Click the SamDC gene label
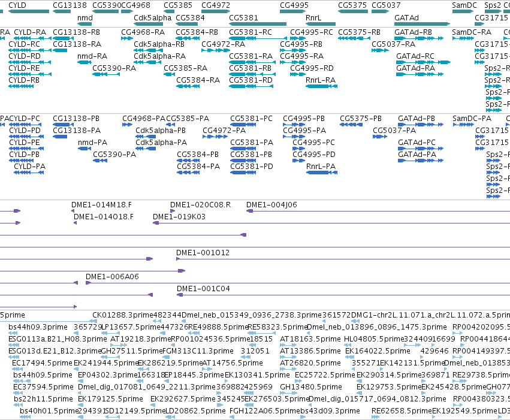The width and height of the screenshot is (510, 420). (464, 5)
